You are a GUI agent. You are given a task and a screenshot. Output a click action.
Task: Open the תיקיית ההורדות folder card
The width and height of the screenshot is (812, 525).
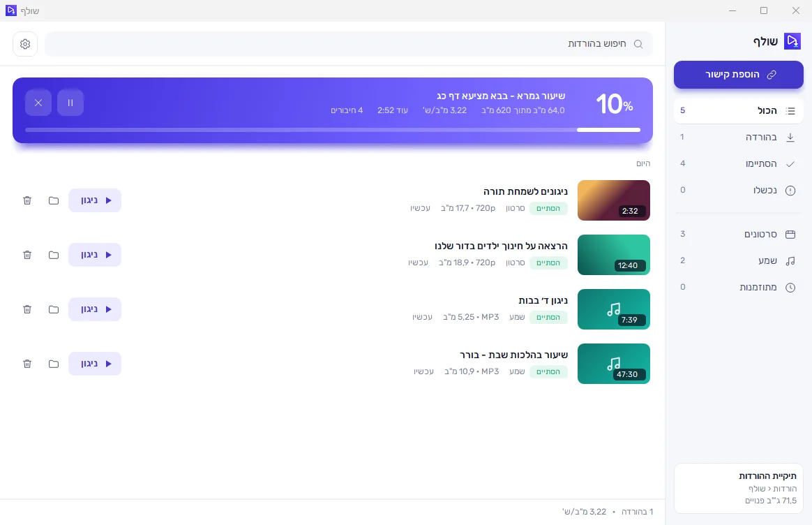coord(739,488)
